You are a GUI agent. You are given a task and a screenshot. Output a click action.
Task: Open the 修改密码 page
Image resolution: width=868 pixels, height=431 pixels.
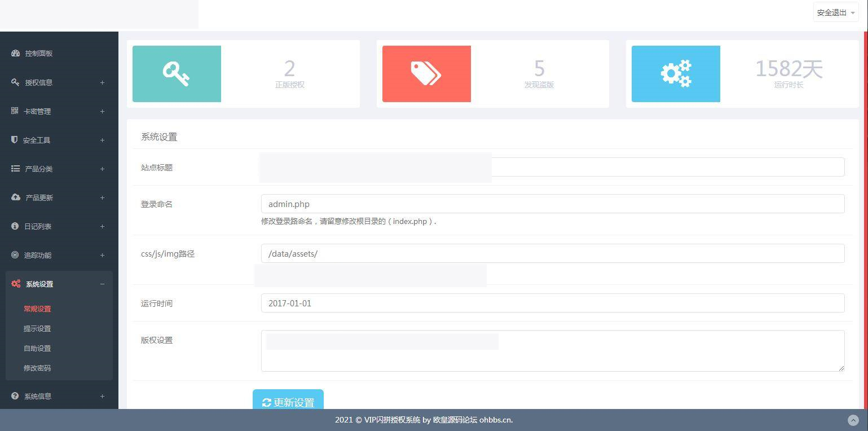[37, 368]
